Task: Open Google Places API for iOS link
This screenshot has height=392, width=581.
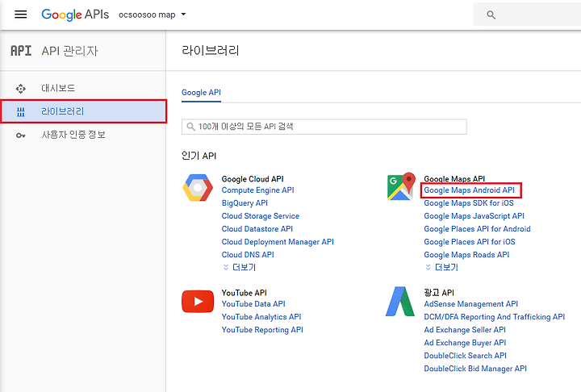Action: tap(470, 242)
